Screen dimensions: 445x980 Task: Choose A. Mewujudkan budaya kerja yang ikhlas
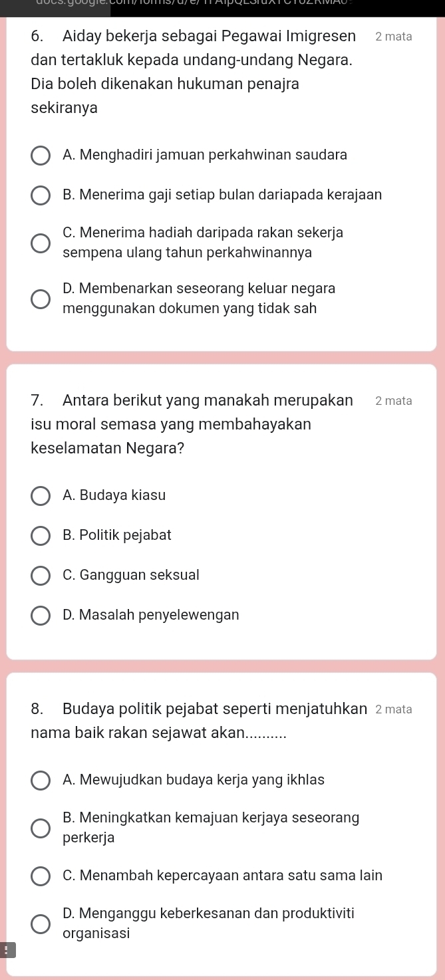[x=41, y=781]
